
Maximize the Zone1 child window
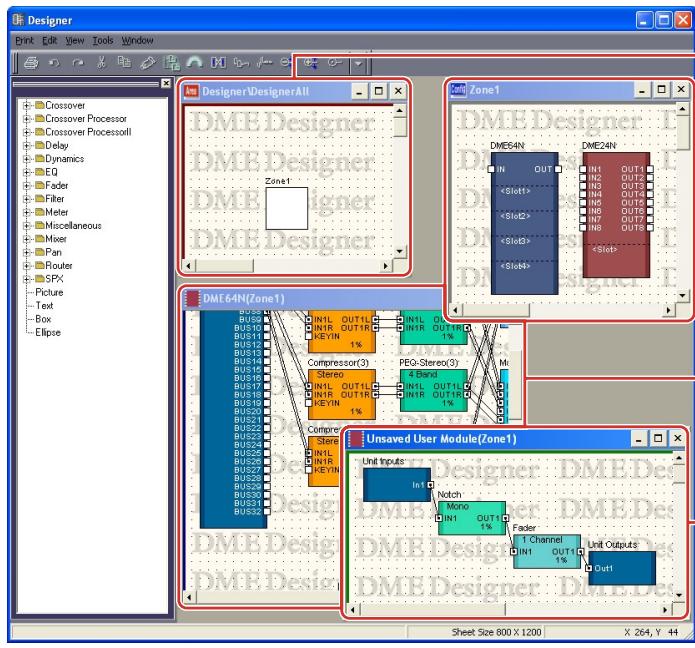[661, 90]
